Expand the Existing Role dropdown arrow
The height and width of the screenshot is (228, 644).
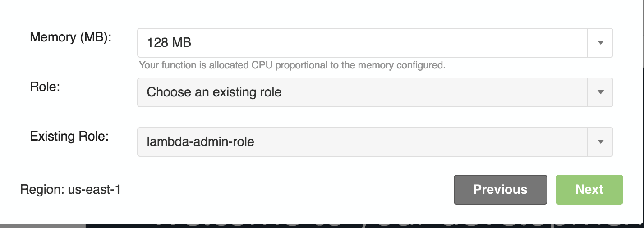[x=600, y=142]
